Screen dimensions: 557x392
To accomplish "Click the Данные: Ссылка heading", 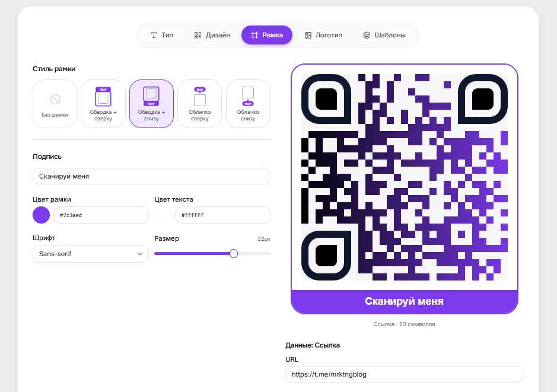I will pyautogui.click(x=313, y=345).
